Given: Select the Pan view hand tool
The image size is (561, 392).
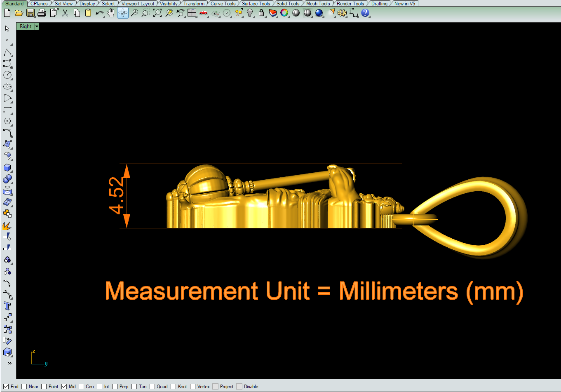Looking at the screenshot, I should coord(110,13).
